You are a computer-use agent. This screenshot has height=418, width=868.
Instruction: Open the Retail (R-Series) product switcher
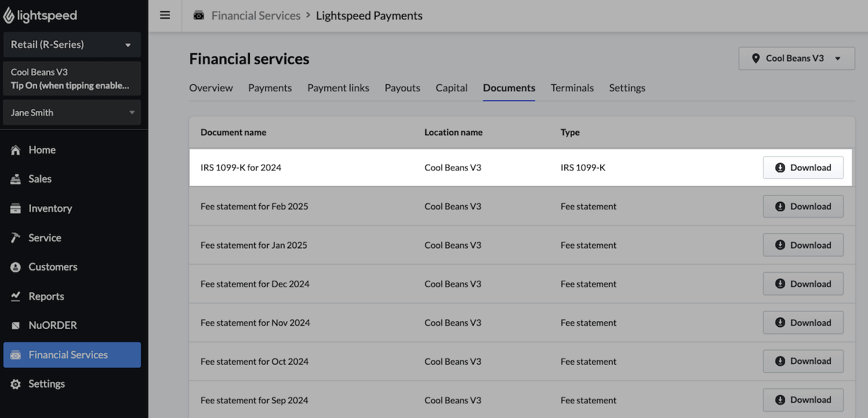coord(72,45)
